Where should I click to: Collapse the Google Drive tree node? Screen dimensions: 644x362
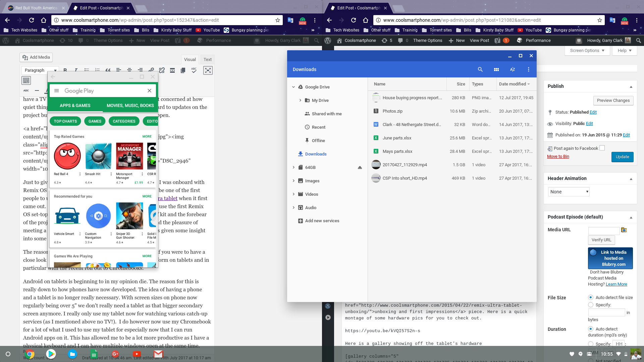(293, 87)
